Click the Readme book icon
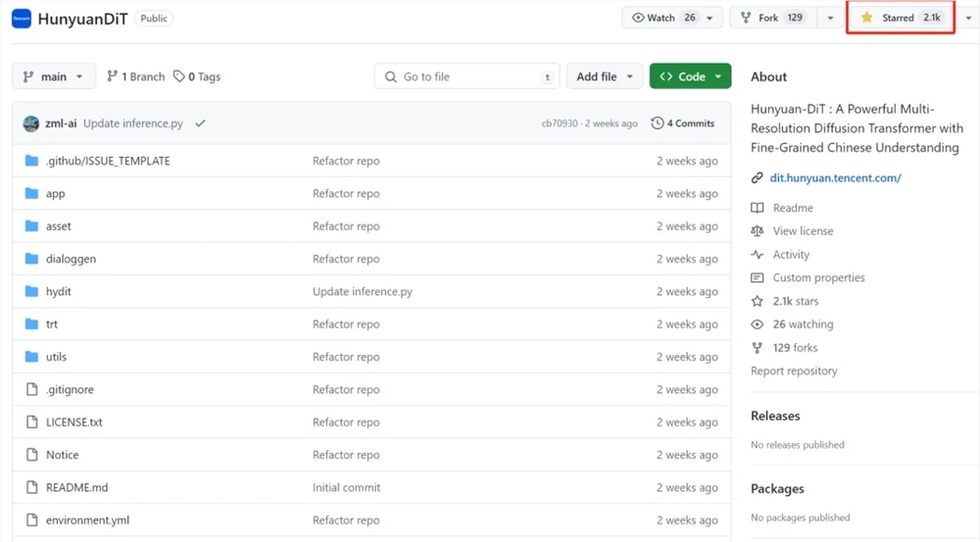The image size is (980, 542). click(x=757, y=208)
